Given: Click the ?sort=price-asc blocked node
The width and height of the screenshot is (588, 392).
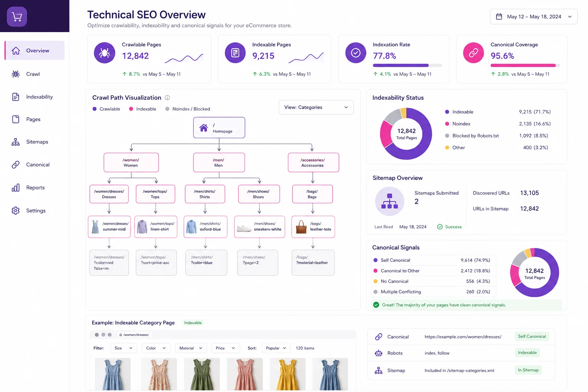Looking at the screenshot, I should (x=156, y=263).
